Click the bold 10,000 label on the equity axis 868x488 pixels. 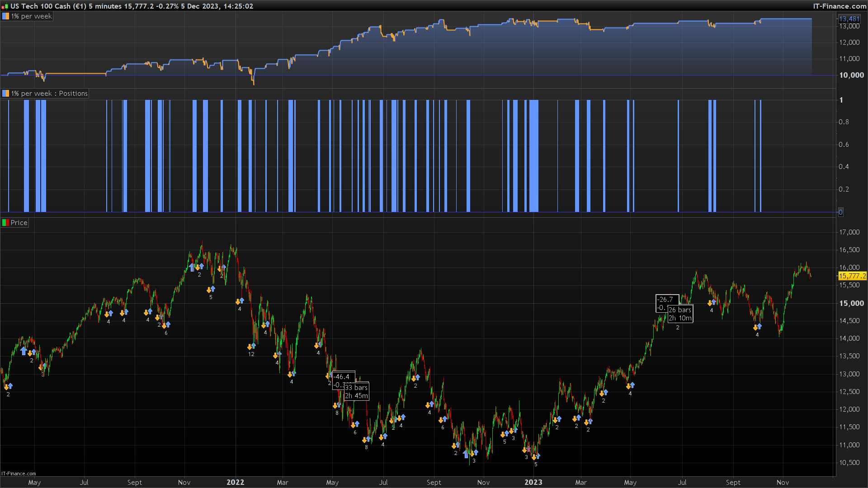851,75
